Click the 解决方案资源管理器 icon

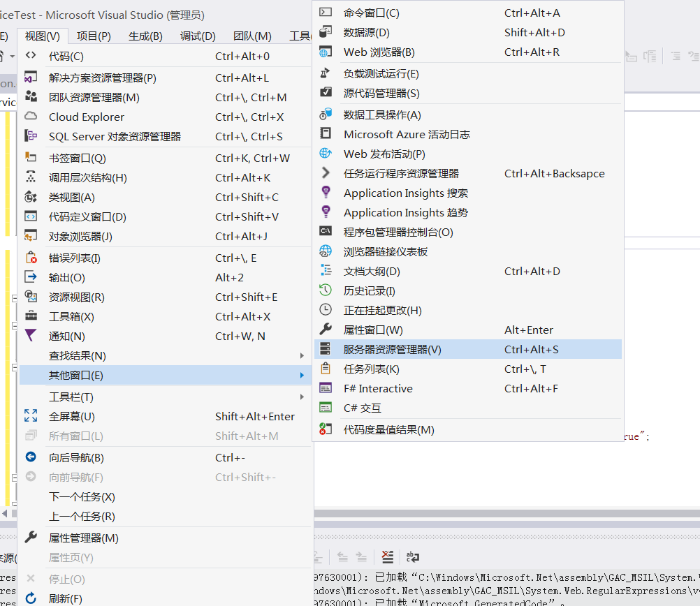(30, 77)
